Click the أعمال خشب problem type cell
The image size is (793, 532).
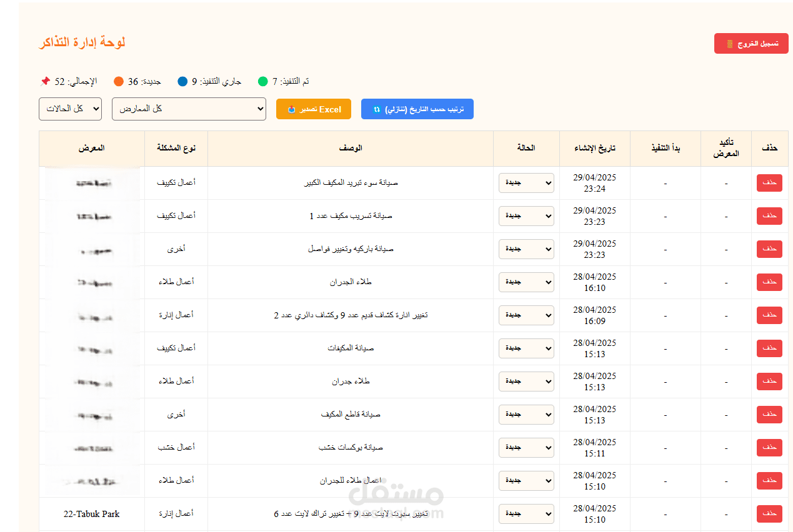(x=176, y=447)
